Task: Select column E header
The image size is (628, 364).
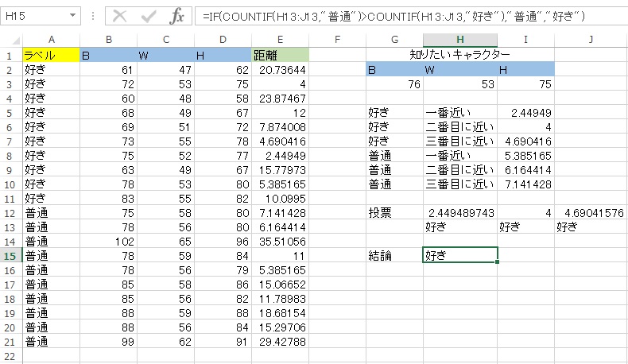Action: click(280, 40)
